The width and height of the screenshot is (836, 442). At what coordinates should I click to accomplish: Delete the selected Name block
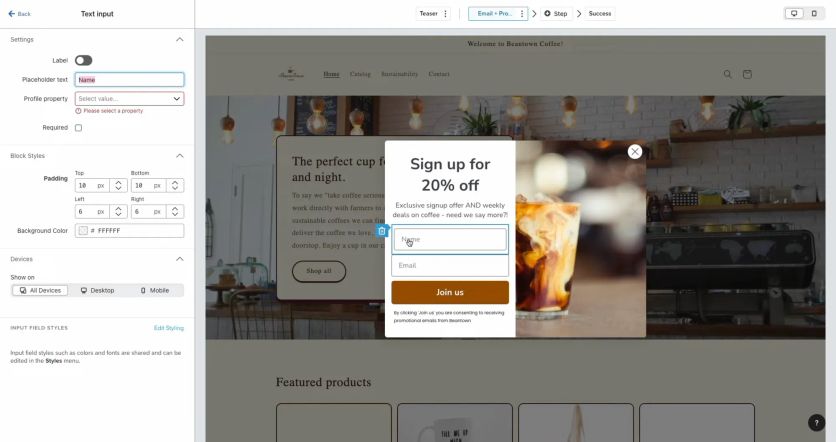tap(382, 231)
